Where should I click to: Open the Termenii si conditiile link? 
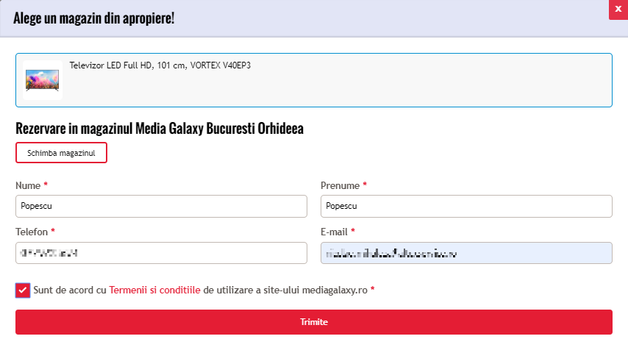154,290
